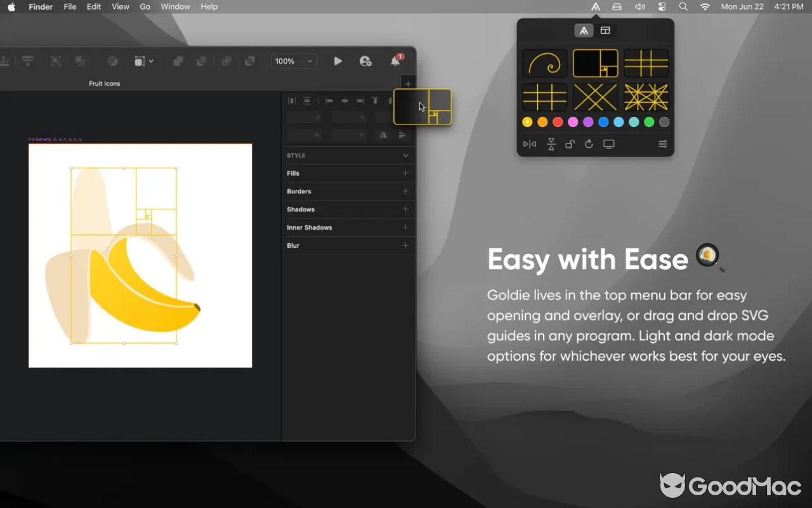Open the Window menu
The width and height of the screenshot is (812, 508).
pos(175,6)
